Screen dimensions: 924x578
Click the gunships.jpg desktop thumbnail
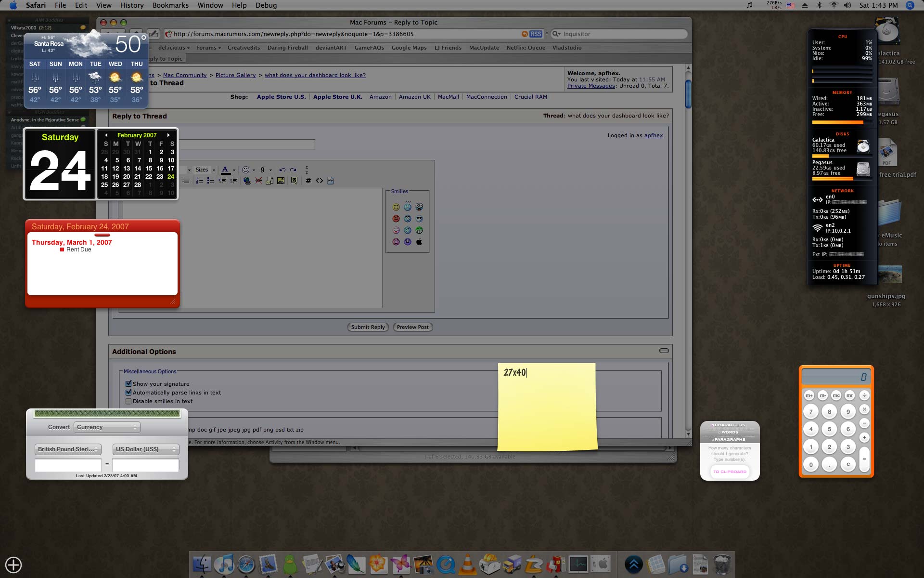click(889, 274)
